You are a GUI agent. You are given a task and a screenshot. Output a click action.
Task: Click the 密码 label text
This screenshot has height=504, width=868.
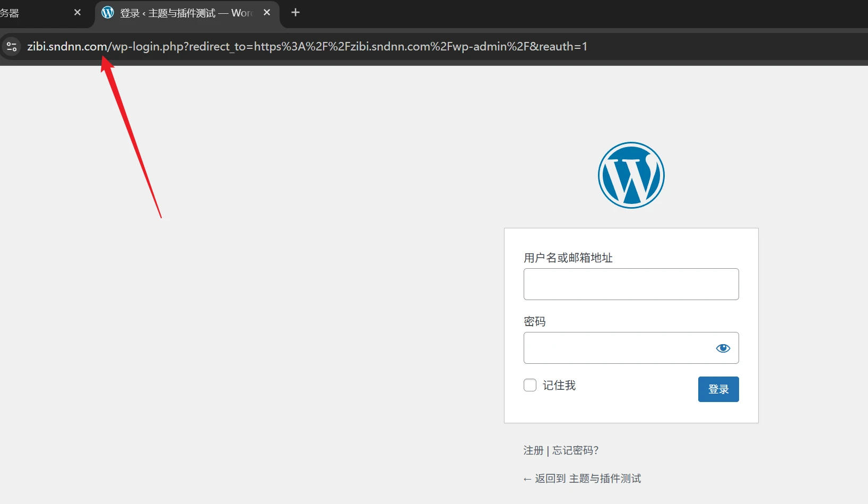[535, 321]
